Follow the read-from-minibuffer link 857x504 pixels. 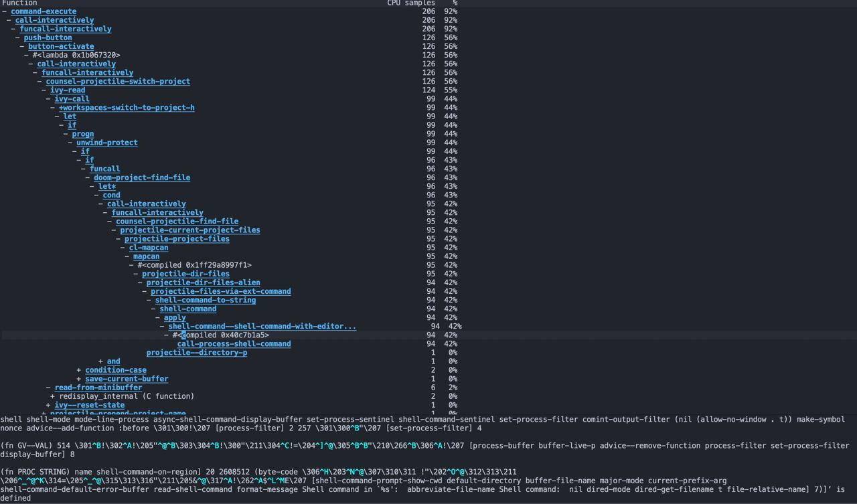(98, 387)
